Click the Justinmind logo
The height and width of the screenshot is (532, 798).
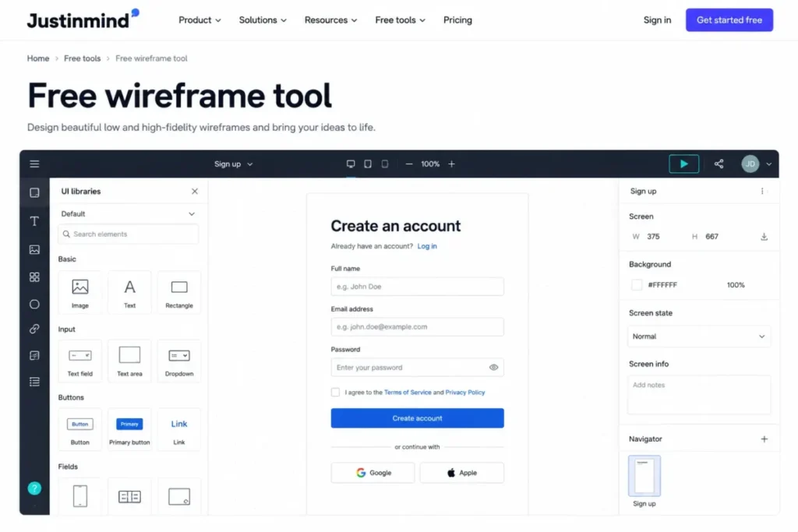(83, 19)
